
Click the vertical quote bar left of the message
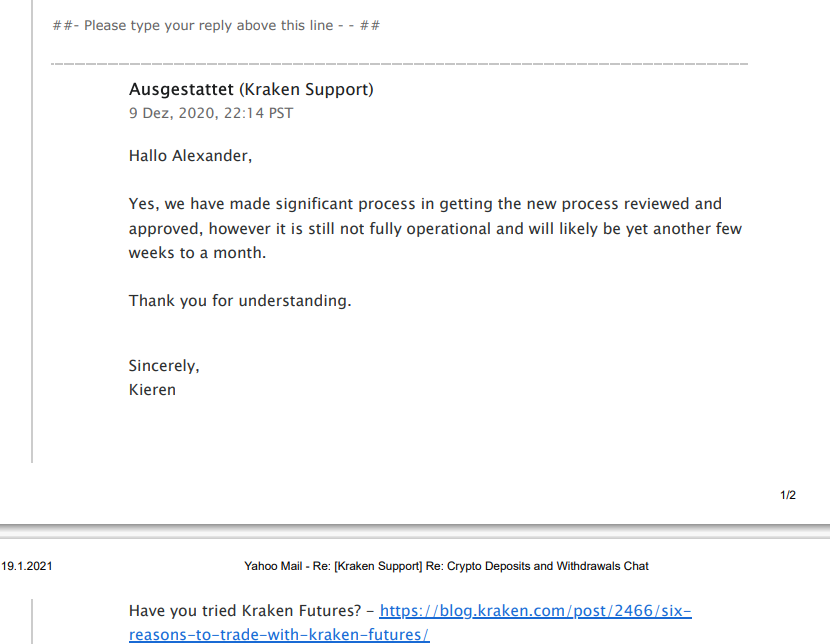32,231
